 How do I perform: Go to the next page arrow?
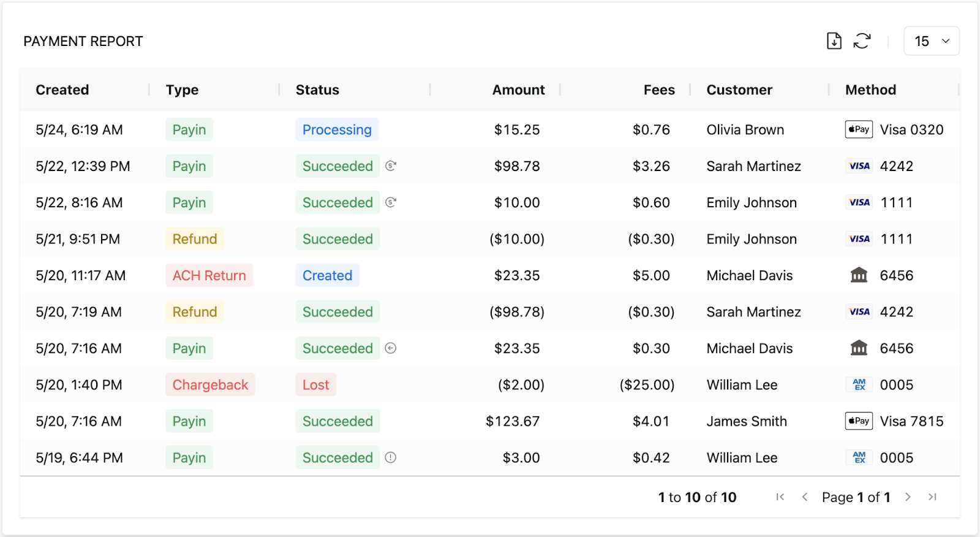[x=908, y=497]
